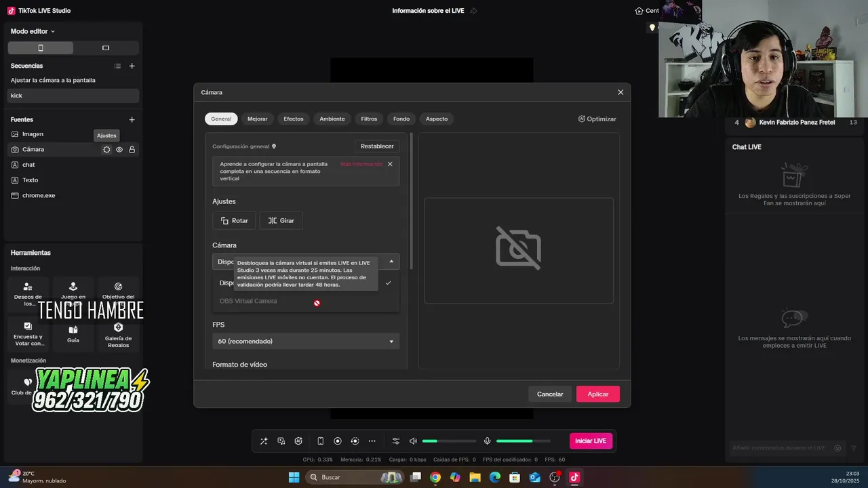Click the mobile phone preview icon in bottom toolbar
Image resolution: width=868 pixels, height=488 pixels.
[x=321, y=441]
